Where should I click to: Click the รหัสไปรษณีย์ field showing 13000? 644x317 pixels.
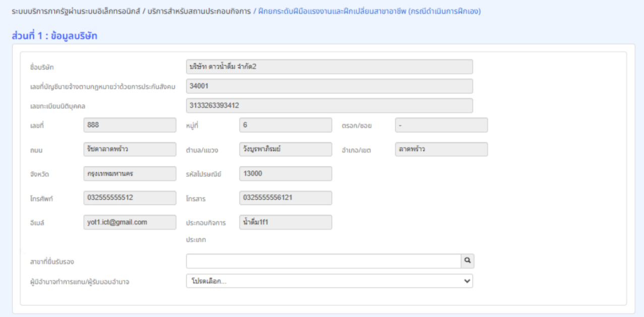coord(285,174)
